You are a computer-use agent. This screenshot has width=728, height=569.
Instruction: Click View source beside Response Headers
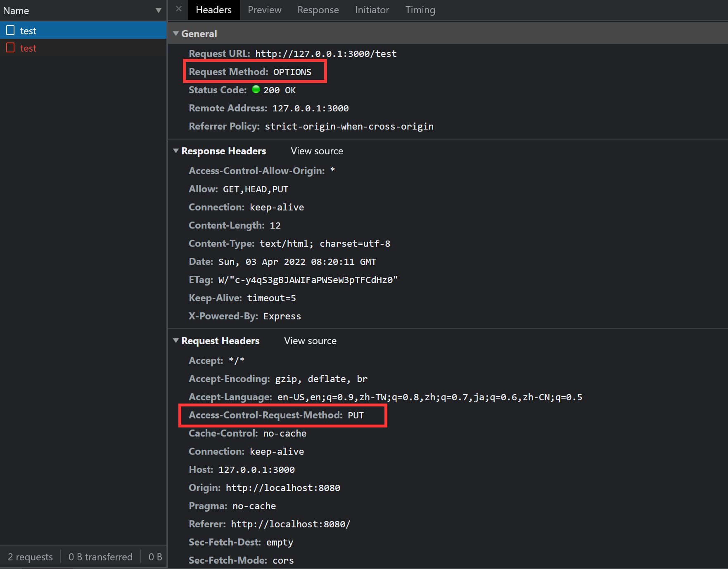[317, 151]
